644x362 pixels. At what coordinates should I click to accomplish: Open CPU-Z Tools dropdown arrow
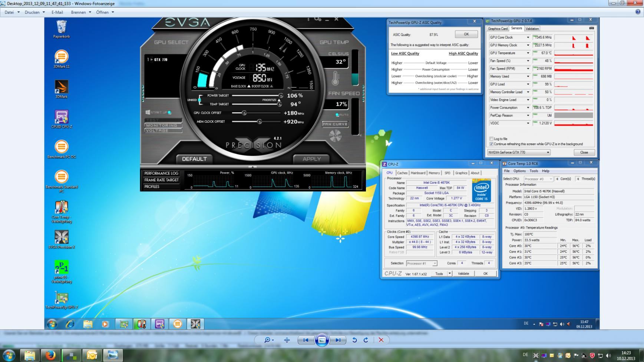[x=450, y=274]
